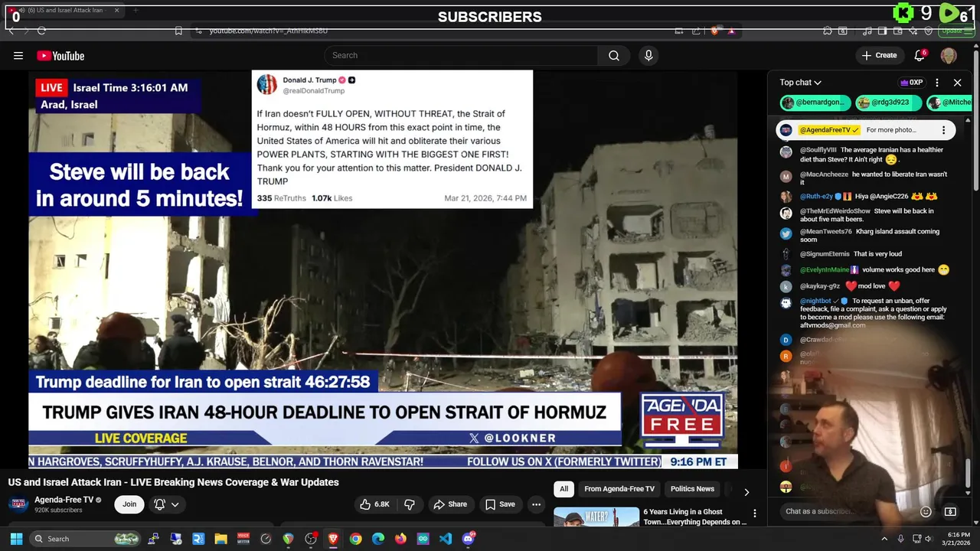Viewport: 980px width, 551px height.
Task: Click the browser address bar URL
Action: pyautogui.click(x=269, y=31)
